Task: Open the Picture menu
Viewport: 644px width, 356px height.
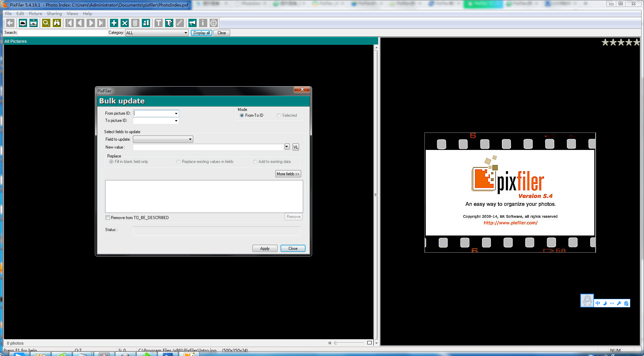Action: coord(35,14)
